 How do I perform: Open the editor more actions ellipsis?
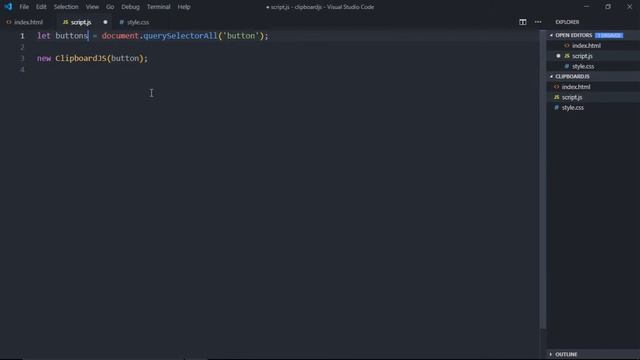[x=538, y=22]
